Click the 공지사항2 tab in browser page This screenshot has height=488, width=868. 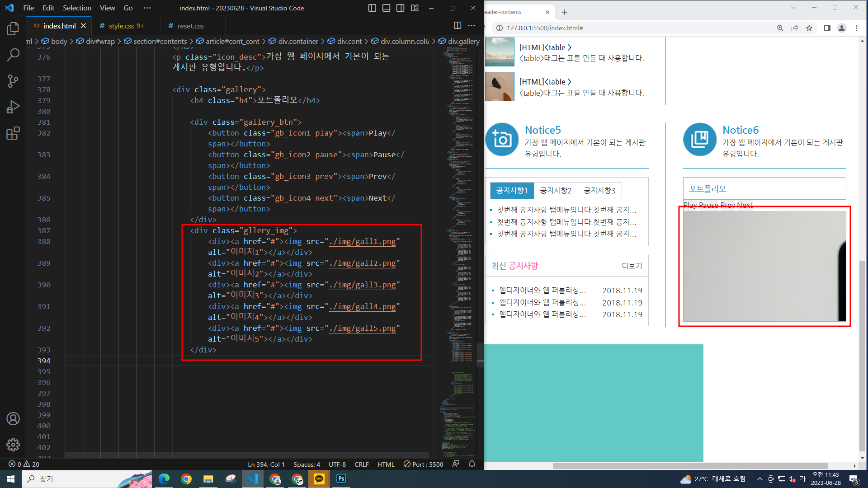tap(556, 191)
